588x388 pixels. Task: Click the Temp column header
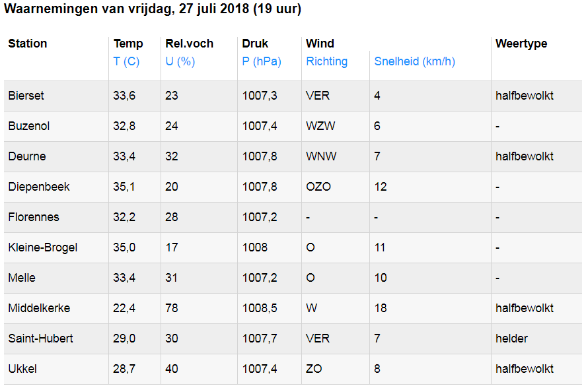(x=128, y=44)
